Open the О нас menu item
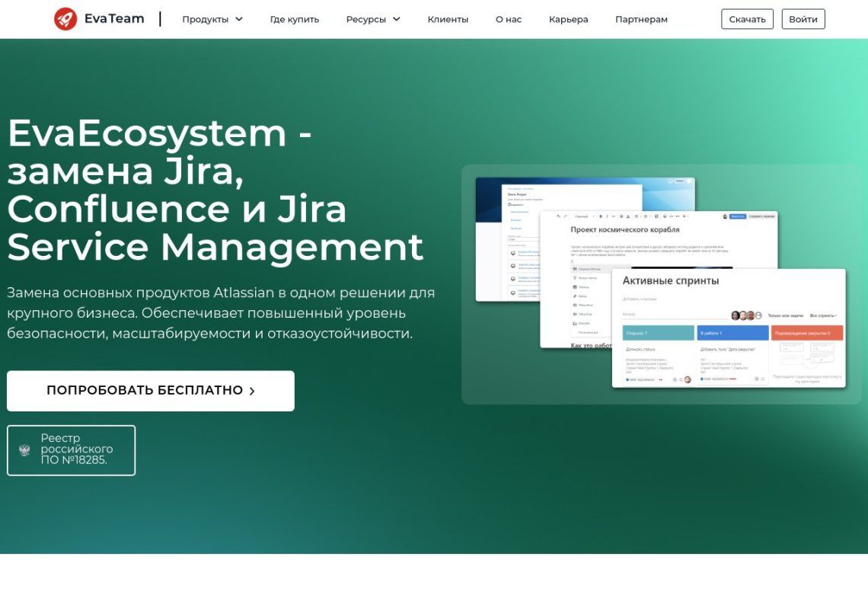 pos(509,19)
